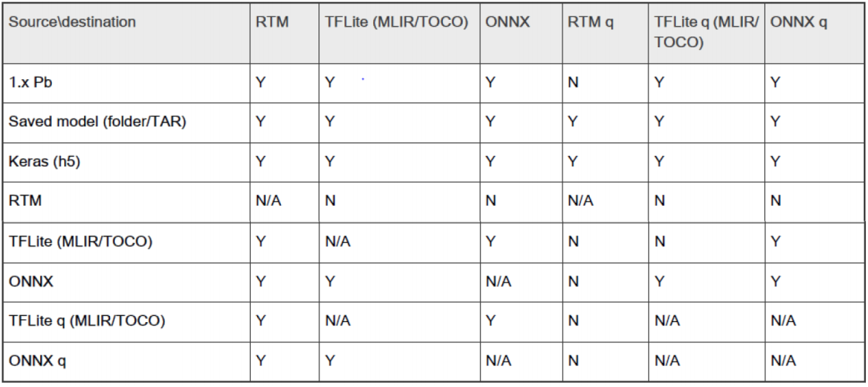The width and height of the screenshot is (868, 387).
Task: Select the TFLite q (MLIR/TOCO) source row label
Action: 87,321
